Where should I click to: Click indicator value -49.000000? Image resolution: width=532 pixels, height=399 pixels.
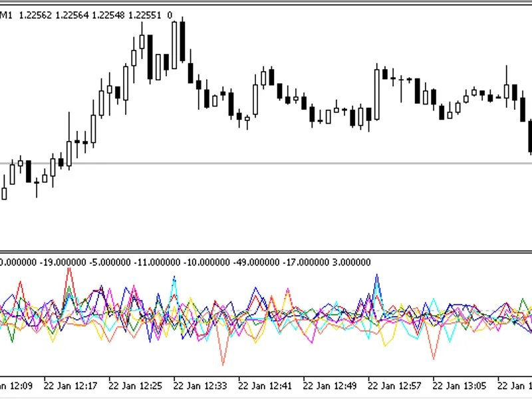(x=257, y=262)
